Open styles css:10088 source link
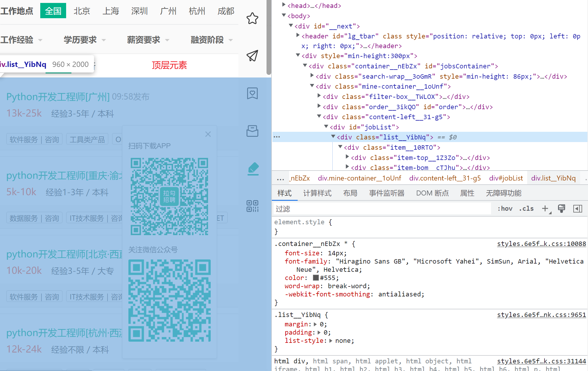Screen dimensions: 588x371 coord(541,244)
